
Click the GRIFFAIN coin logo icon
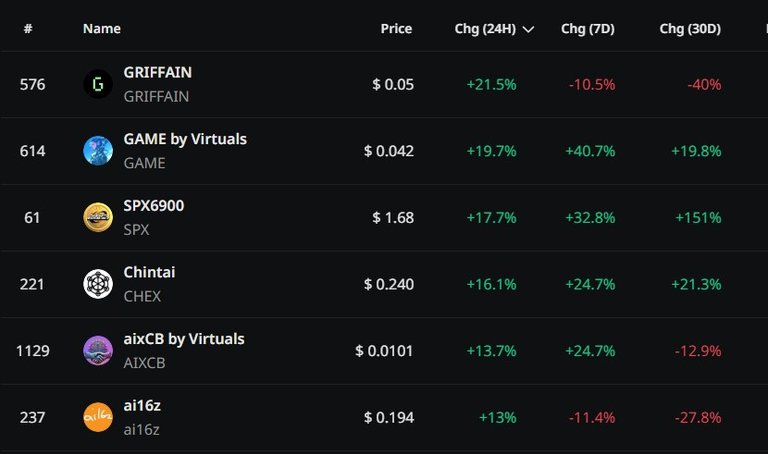tap(98, 84)
